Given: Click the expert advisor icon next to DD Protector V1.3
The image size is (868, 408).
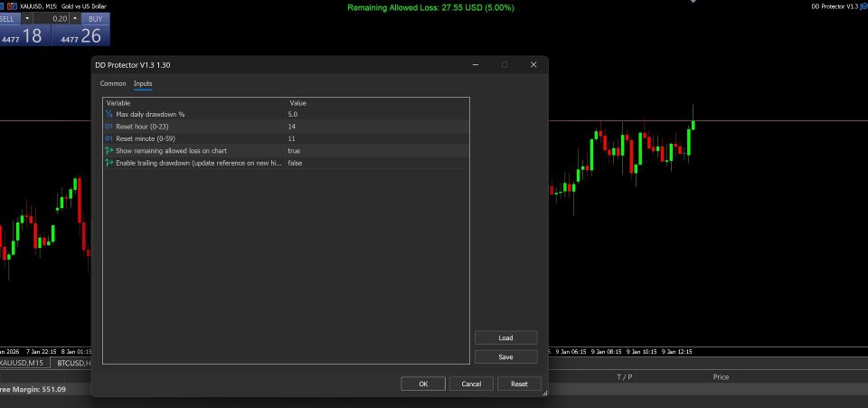Looking at the screenshot, I should [863, 6].
